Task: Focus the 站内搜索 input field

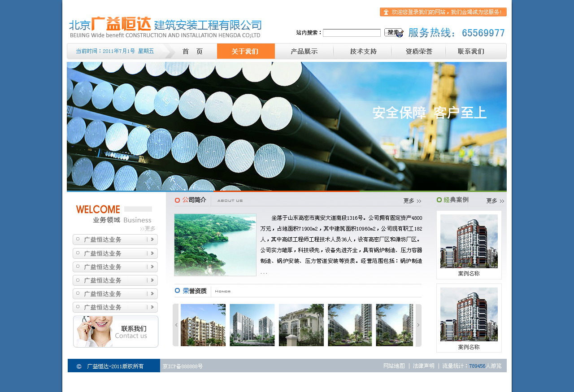Action: tap(352, 33)
